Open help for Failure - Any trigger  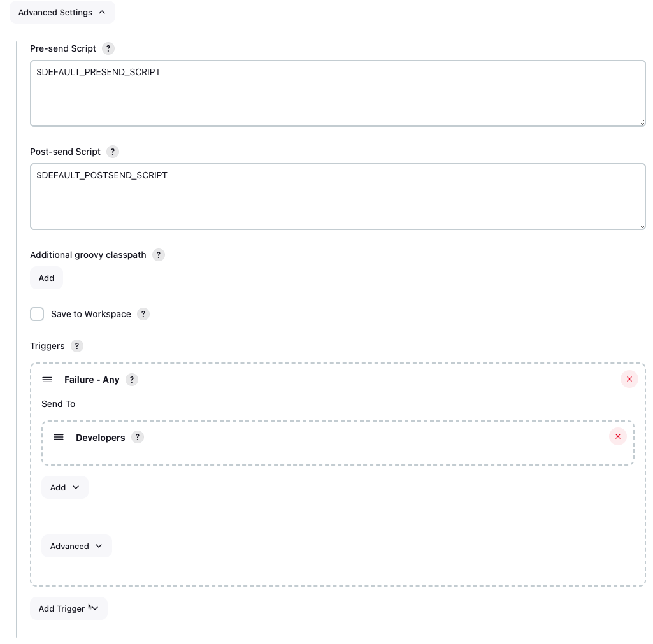tap(132, 380)
